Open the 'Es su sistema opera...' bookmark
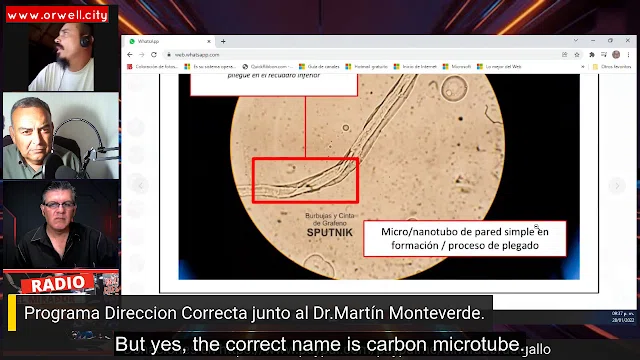Viewport: 640px width, 360px height. coord(210,67)
